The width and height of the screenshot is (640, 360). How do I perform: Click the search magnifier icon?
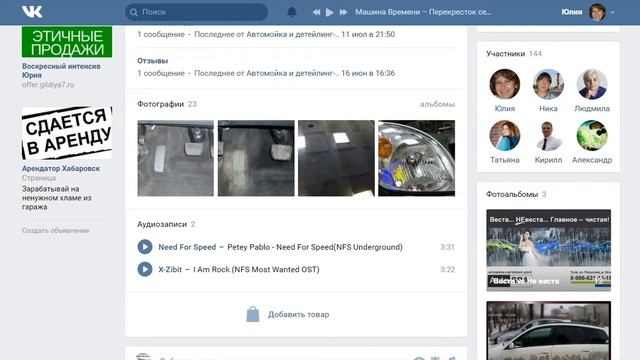[133, 12]
